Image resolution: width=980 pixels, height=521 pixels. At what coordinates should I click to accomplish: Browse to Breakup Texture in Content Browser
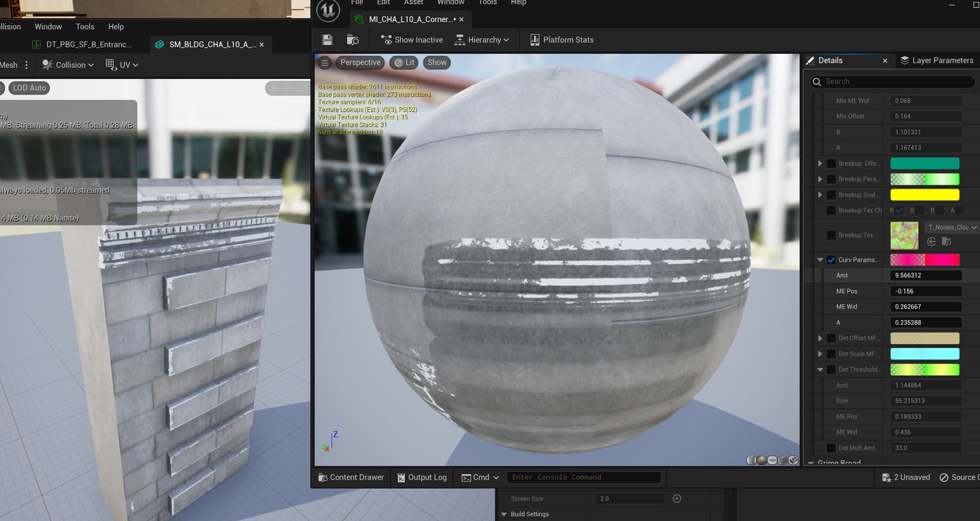[x=946, y=242]
